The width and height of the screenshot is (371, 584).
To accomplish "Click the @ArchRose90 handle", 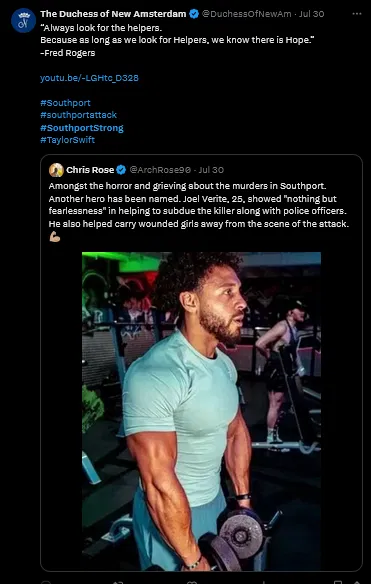I will coord(160,170).
